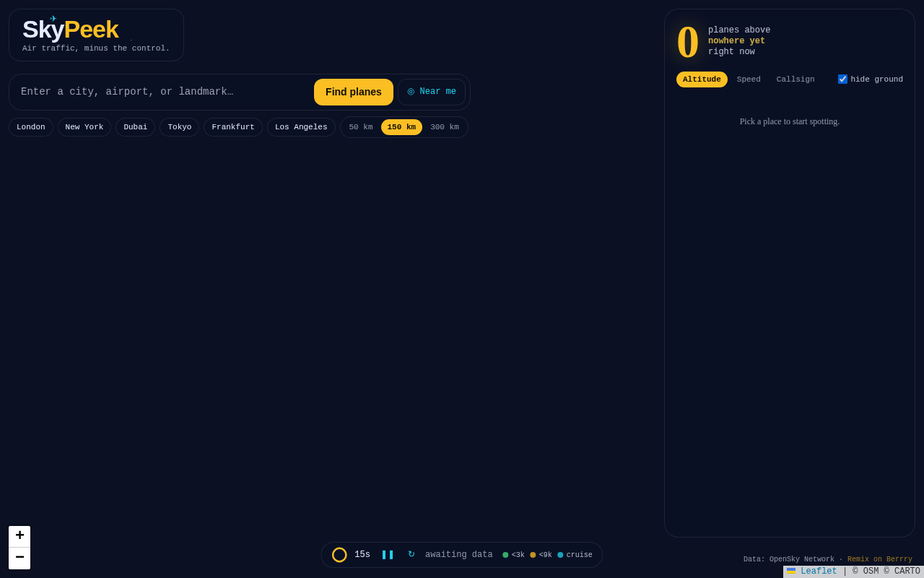Choose New York quick location

[x=84, y=127]
